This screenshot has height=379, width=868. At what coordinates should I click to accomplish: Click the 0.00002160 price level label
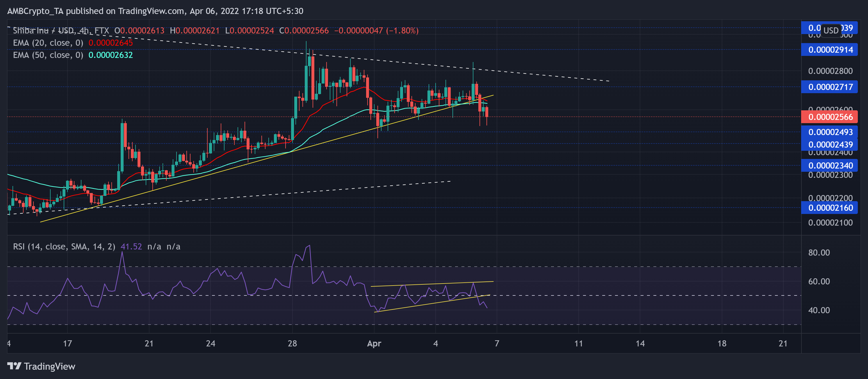[x=830, y=208]
